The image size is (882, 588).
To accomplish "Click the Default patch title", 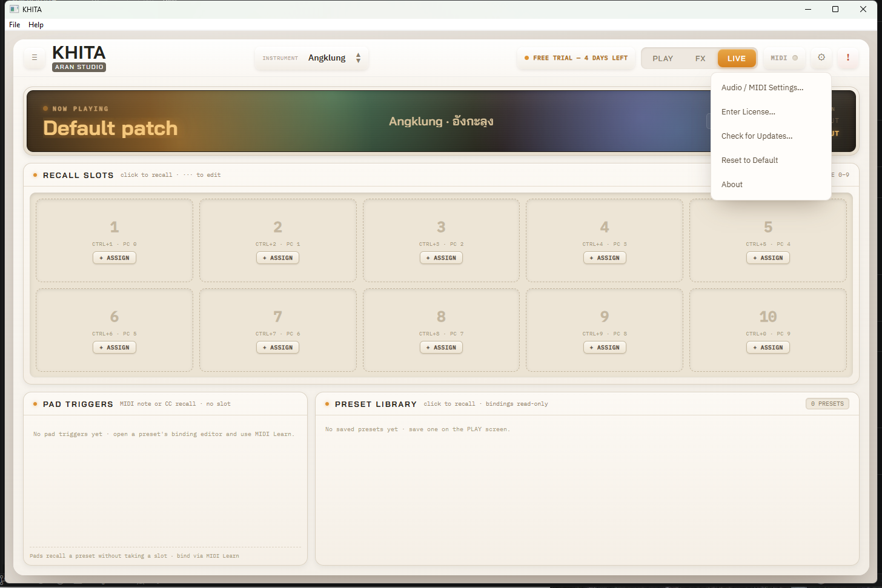I will (110, 128).
